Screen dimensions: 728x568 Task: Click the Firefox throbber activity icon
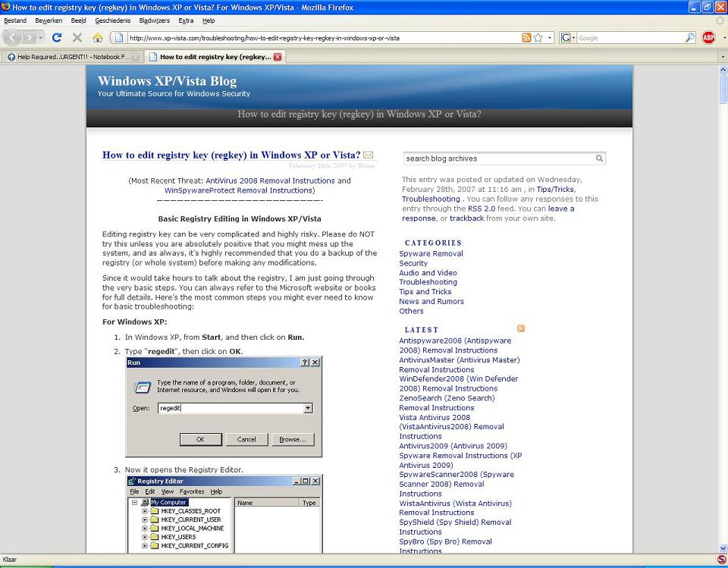point(720,20)
